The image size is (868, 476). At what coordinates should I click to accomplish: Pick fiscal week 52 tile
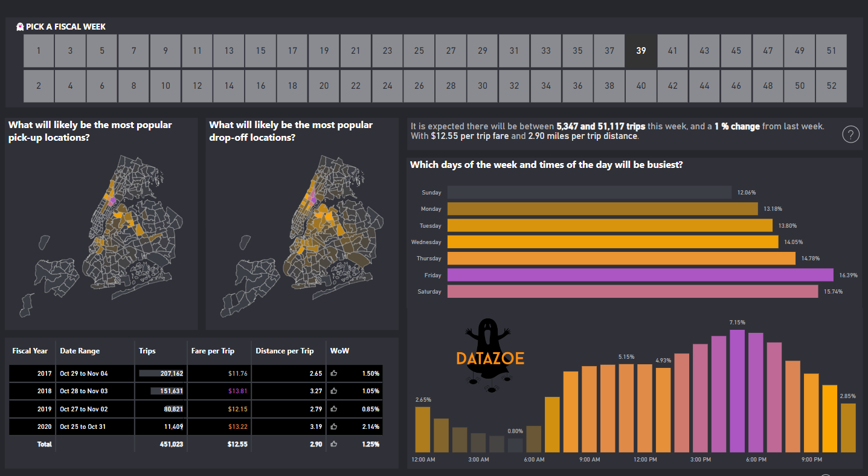coord(831,86)
